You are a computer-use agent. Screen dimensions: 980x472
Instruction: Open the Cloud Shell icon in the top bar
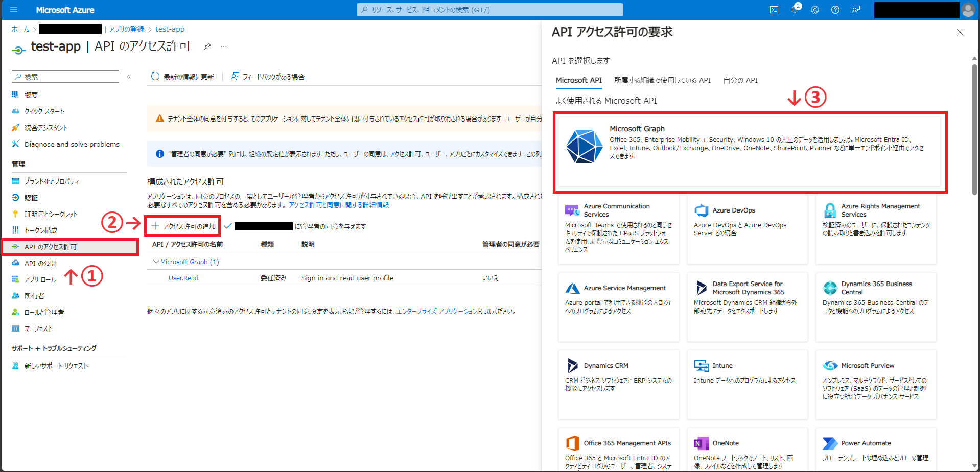pyautogui.click(x=774, y=9)
